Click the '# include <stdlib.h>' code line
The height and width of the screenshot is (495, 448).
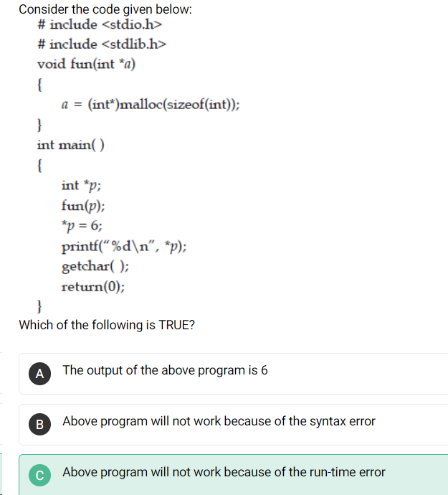(102, 44)
